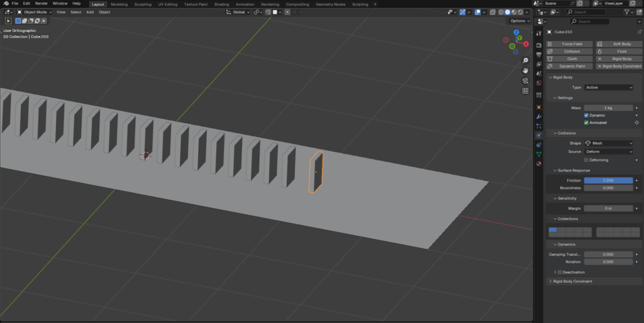This screenshot has width=644, height=323.
Task: Click the Soft Body button
Action: (x=619, y=44)
